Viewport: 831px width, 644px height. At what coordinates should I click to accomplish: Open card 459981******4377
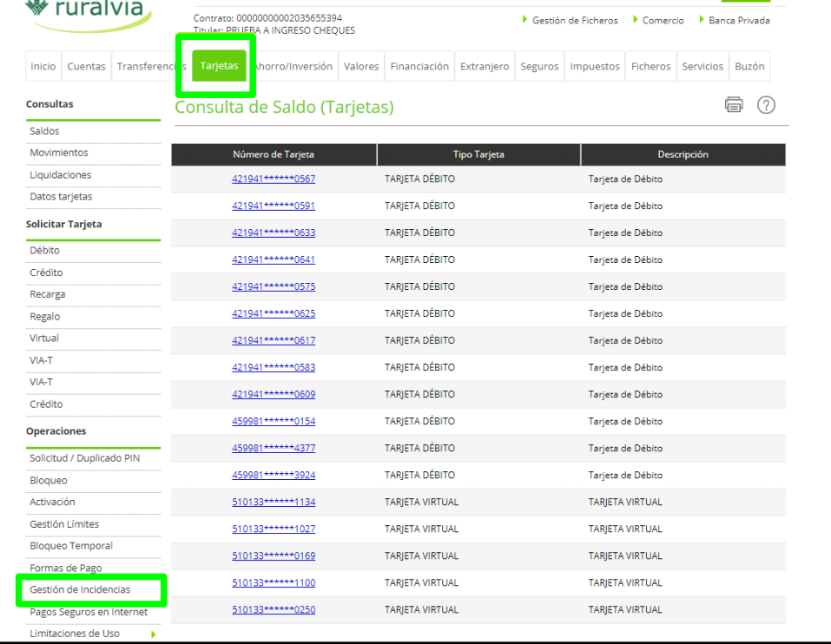pyautogui.click(x=274, y=449)
